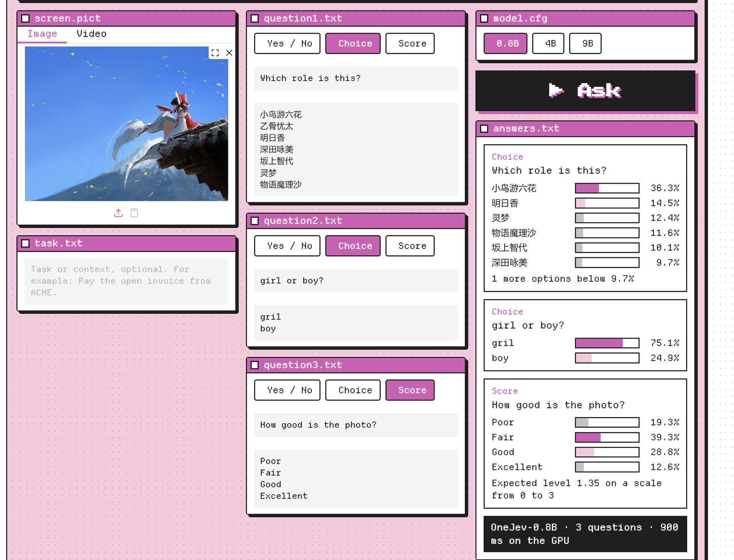This screenshot has width=734, height=560.
Task: Click the screen.pict panel title
Action: click(x=68, y=18)
